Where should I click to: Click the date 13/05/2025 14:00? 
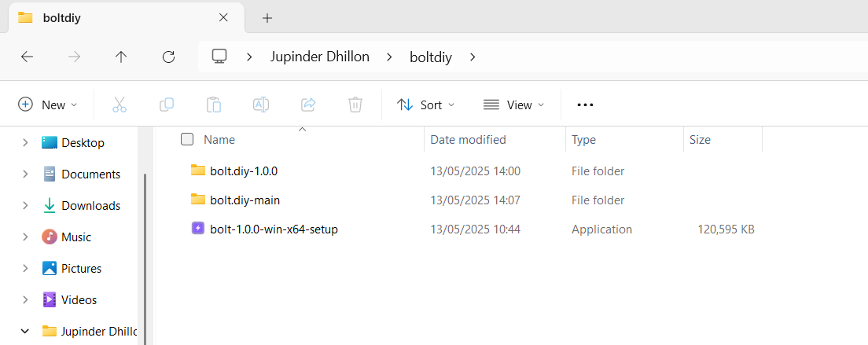click(x=476, y=171)
